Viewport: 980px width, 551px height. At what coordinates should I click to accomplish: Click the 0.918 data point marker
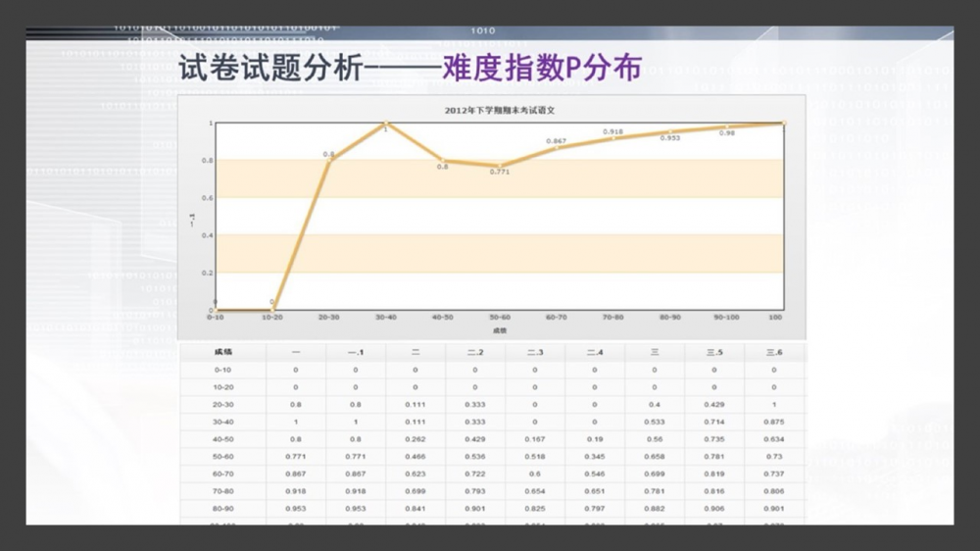pyautogui.click(x=613, y=138)
